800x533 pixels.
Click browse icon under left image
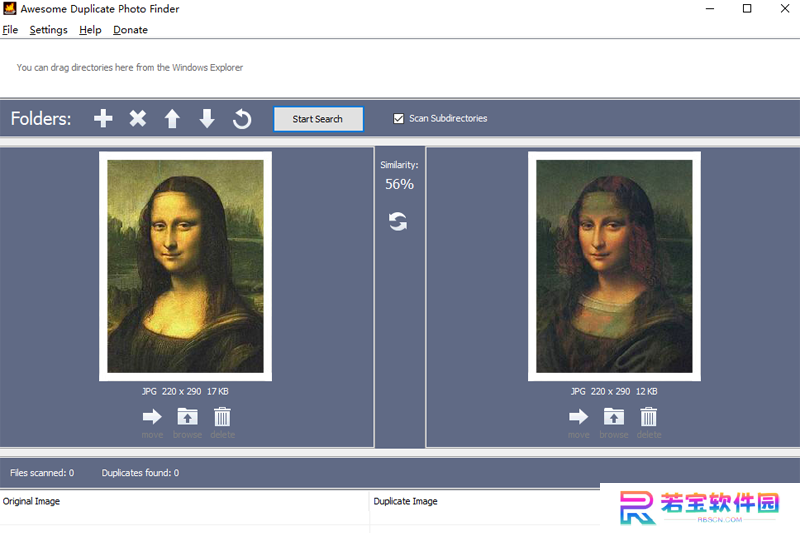(187, 417)
